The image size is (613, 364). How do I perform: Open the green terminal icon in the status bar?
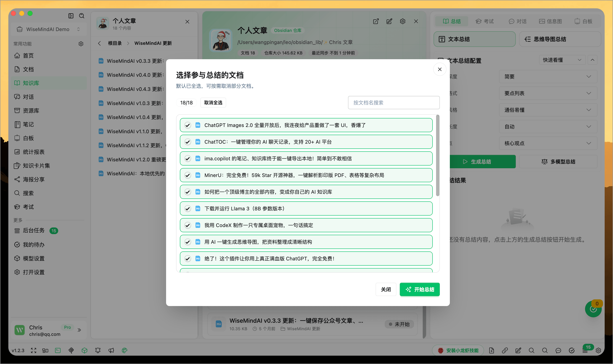[x=58, y=350]
